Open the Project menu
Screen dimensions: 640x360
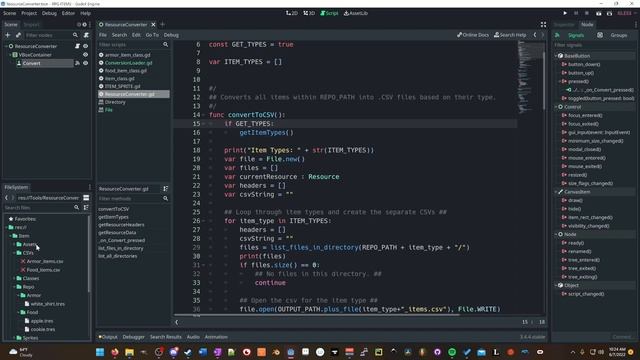tap(29, 13)
